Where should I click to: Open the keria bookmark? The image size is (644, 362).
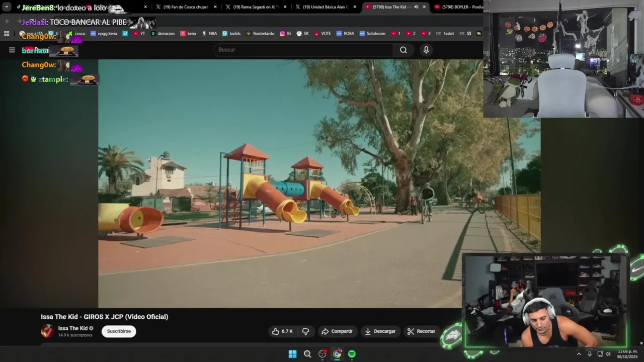click(x=188, y=34)
